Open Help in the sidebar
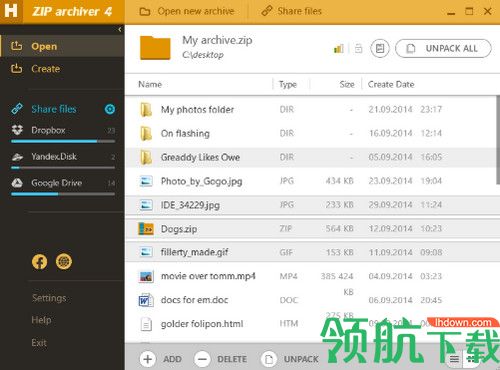Viewport: 500px width, 370px height. (x=41, y=320)
